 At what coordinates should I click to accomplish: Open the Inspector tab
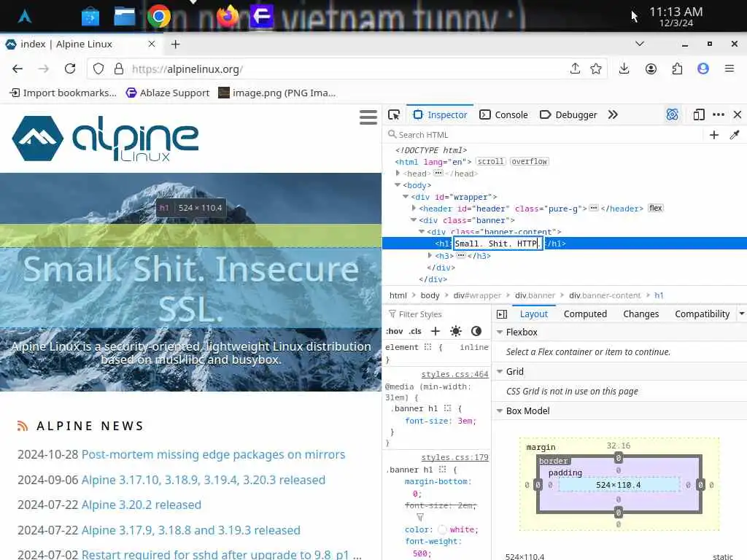pos(440,114)
